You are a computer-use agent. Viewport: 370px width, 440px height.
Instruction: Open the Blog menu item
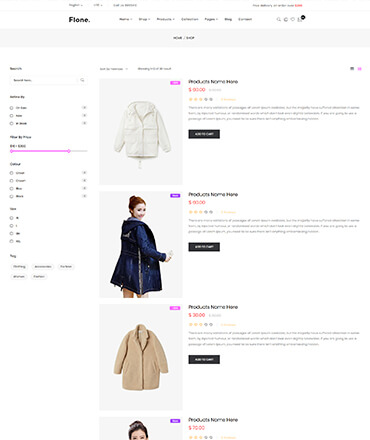(228, 19)
